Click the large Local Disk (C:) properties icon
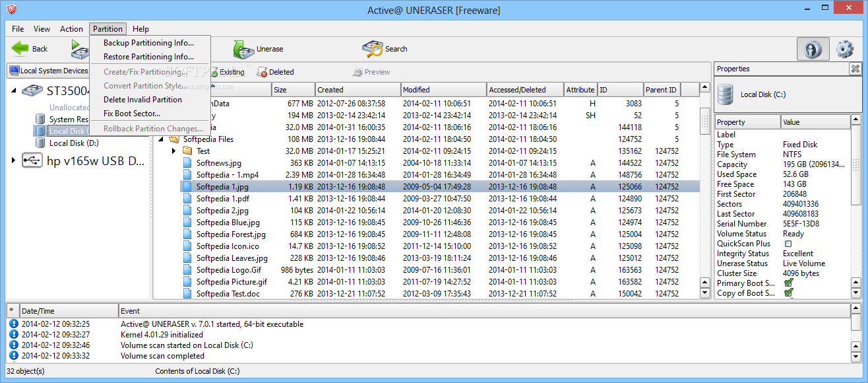The width and height of the screenshot is (868, 383). 726,94
